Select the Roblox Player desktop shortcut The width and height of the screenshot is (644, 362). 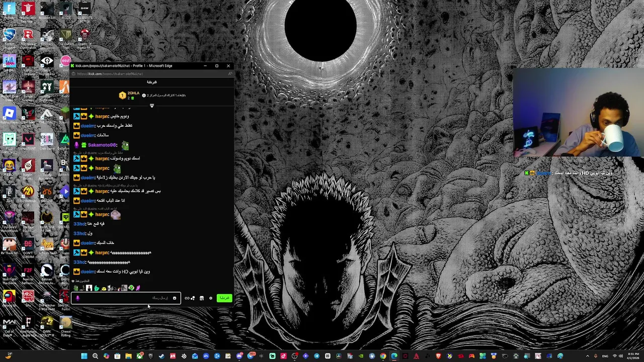(x=9, y=116)
